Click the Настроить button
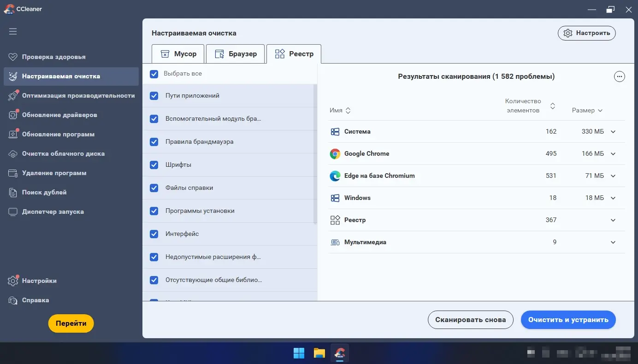Viewport: 638px width, 364px height. (586, 33)
